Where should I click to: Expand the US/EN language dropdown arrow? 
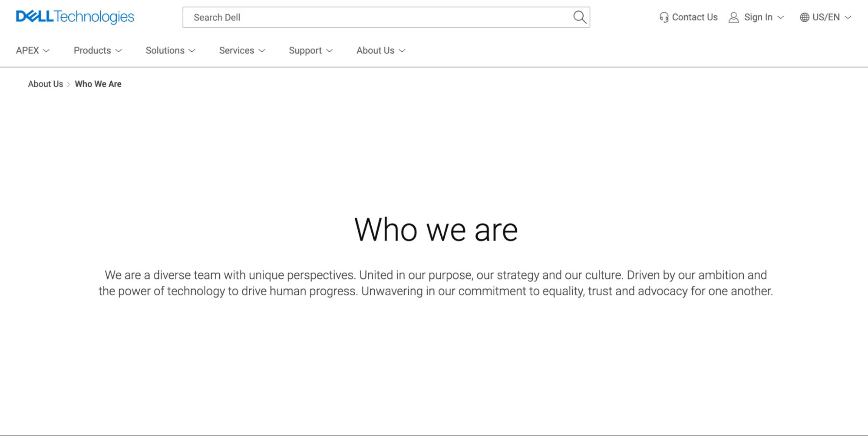tap(848, 17)
